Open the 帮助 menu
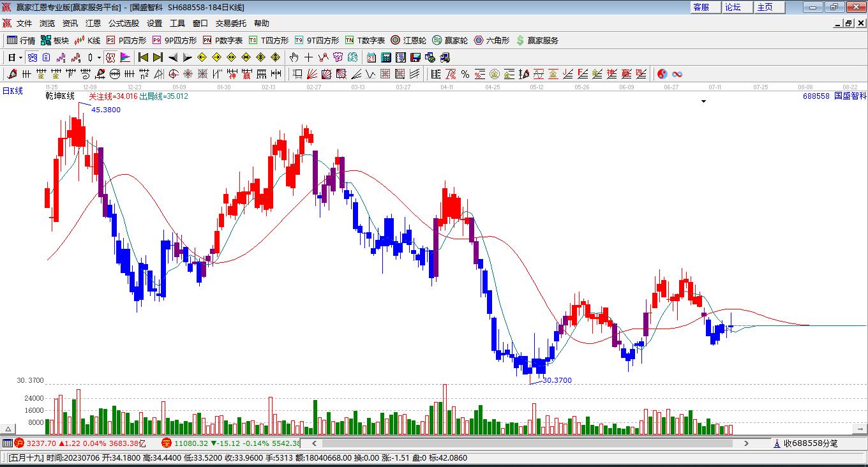This screenshot has width=868, height=467. [x=262, y=24]
